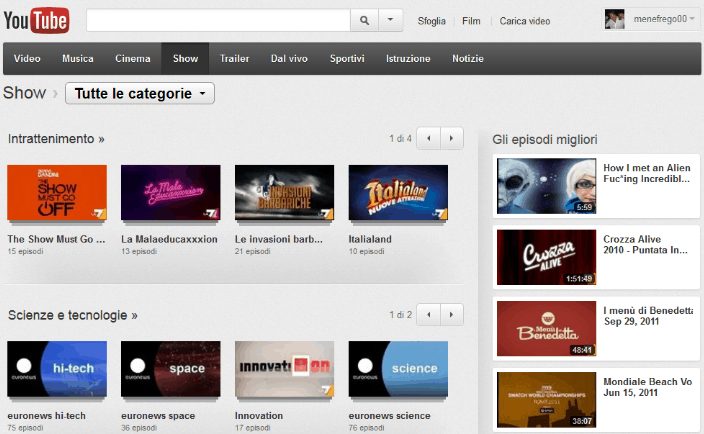The width and height of the screenshot is (704, 434).
Task: Open the euronews science thumbnail
Action: click(x=398, y=369)
